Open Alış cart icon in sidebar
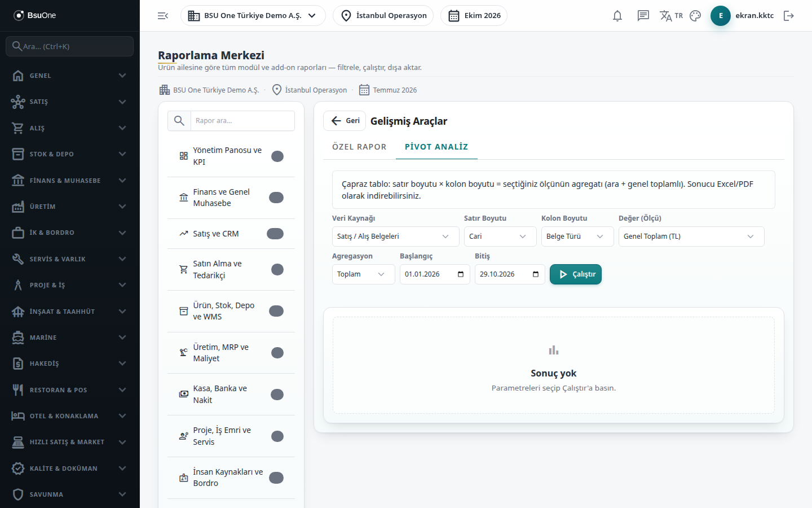 18,128
